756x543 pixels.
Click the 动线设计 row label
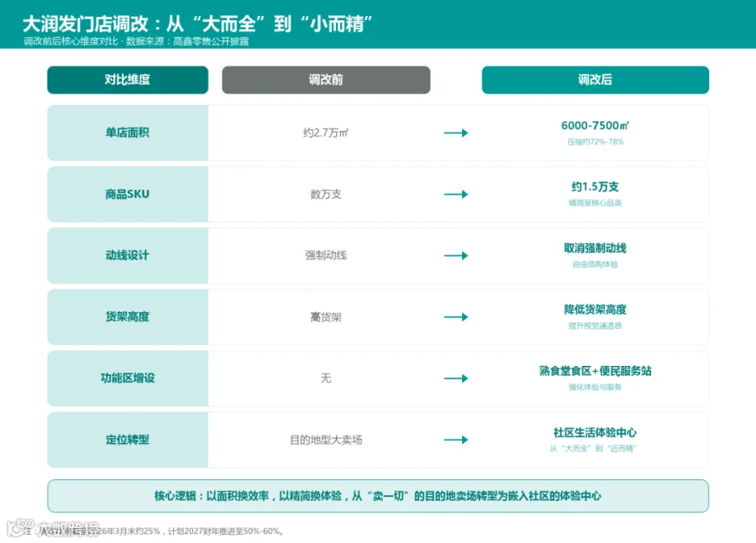point(128,255)
